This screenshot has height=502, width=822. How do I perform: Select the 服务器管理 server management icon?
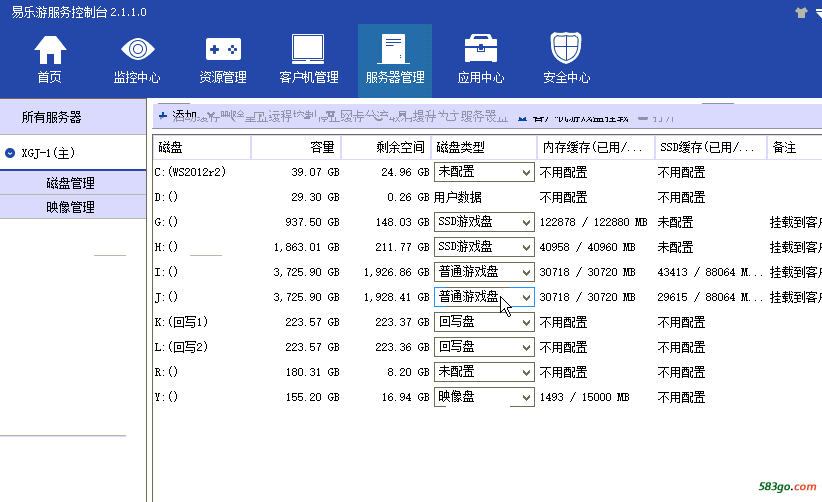click(395, 59)
